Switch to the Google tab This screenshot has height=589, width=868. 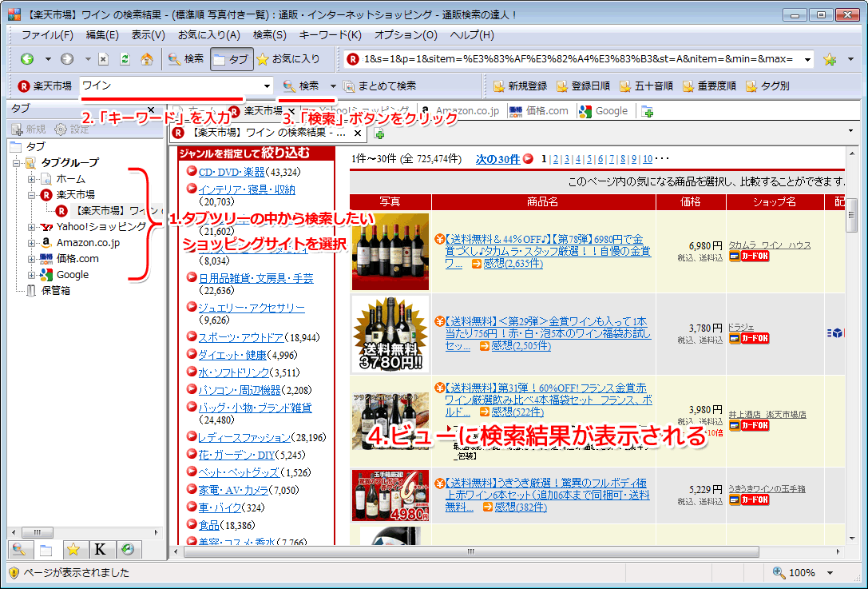604,111
